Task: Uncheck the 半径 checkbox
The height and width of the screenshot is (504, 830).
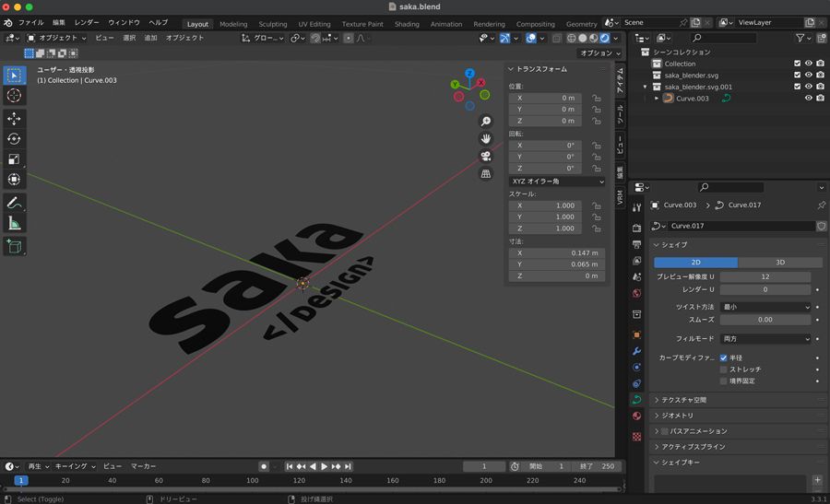Action: [x=723, y=357]
